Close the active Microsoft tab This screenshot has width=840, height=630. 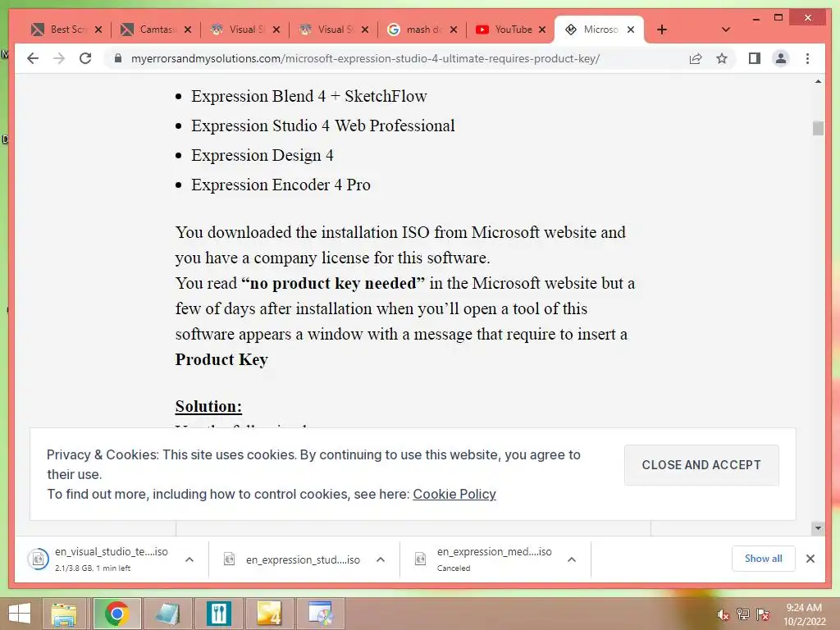click(631, 30)
